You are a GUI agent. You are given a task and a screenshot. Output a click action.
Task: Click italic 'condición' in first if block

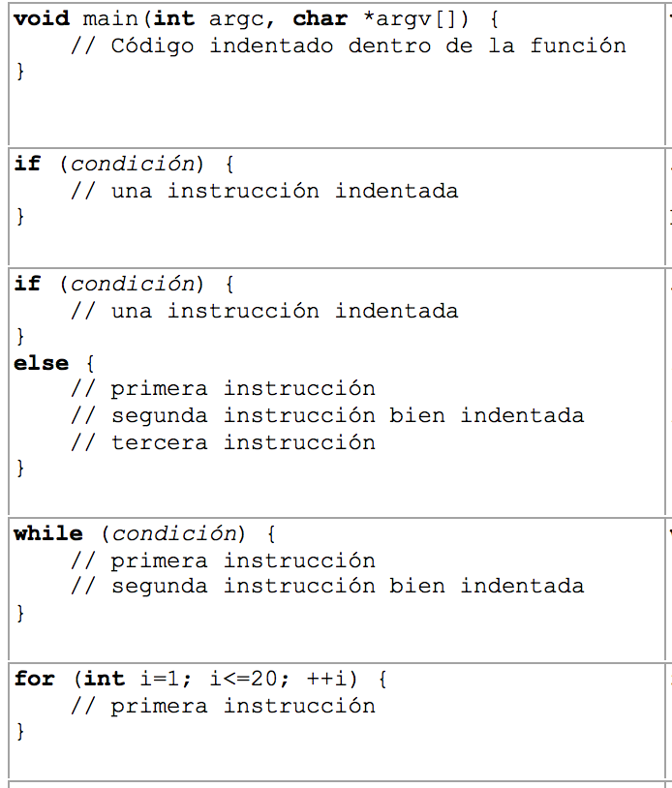tap(133, 164)
